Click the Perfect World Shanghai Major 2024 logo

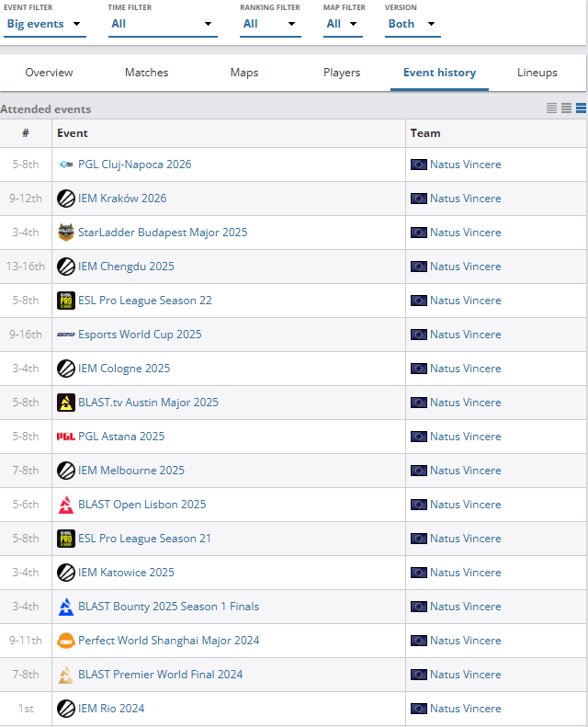pyautogui.click(x=66, y=641)
